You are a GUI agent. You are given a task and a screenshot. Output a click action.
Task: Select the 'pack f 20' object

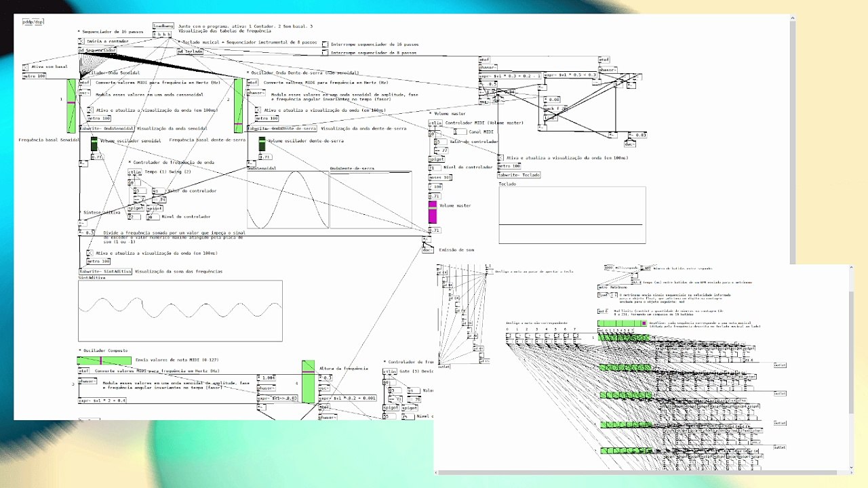pyautogui.click(x=554, y=108)
